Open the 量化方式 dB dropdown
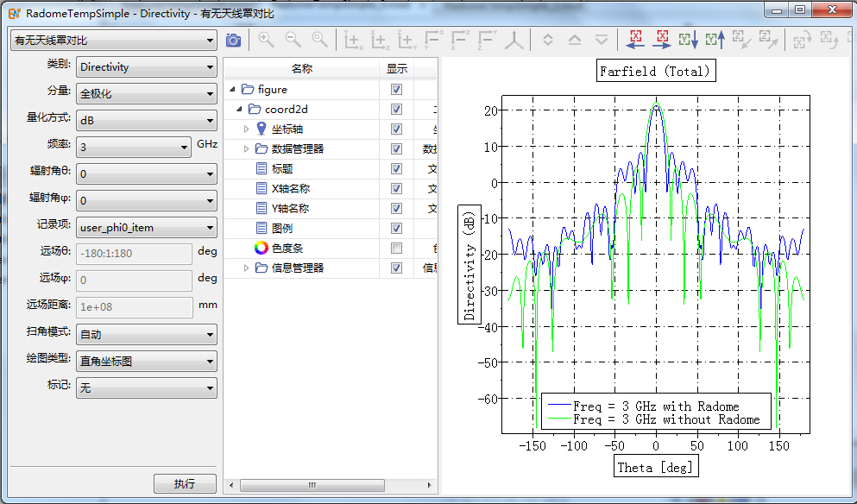Screen dimensions: 857x504 [147, 120]
